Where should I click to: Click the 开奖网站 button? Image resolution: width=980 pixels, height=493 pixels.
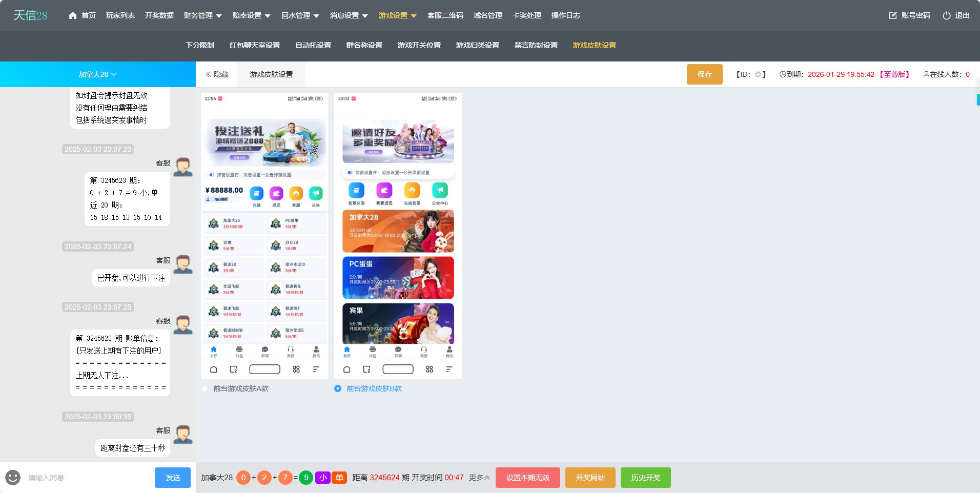pyautogui.click(x=590, y=478)
